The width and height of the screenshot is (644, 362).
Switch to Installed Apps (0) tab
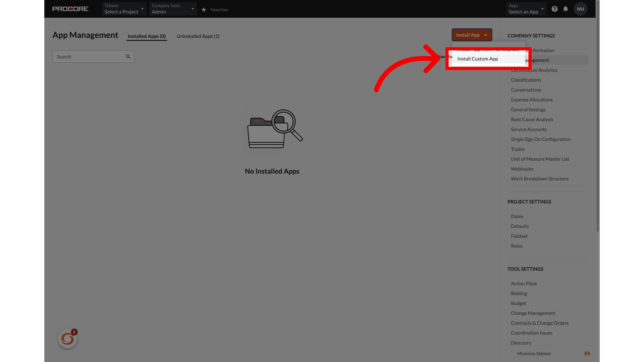tap(147, 36)
